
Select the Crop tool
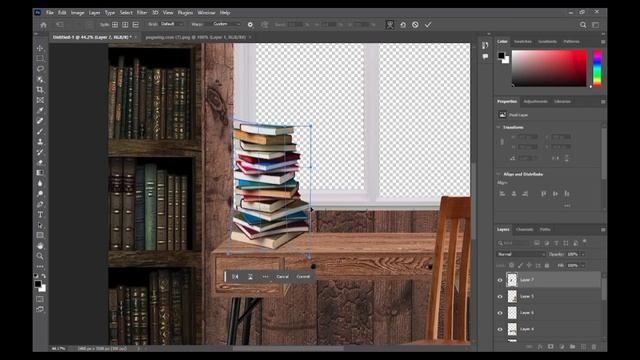pos(40,90)
